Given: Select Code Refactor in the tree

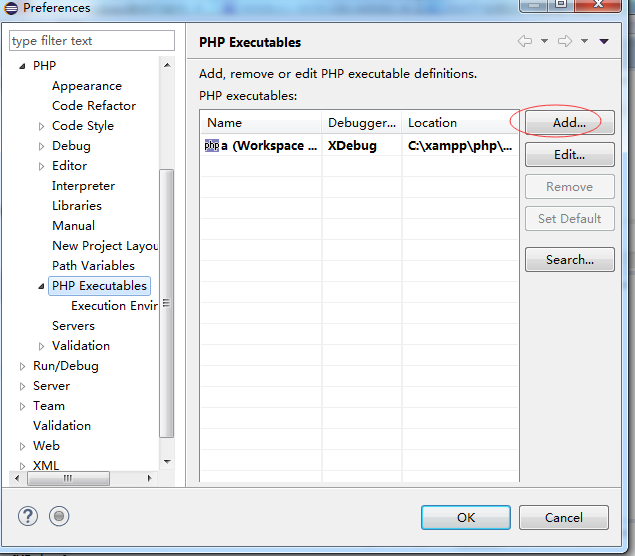Looking at the screenshot, I should coord(94,106).
